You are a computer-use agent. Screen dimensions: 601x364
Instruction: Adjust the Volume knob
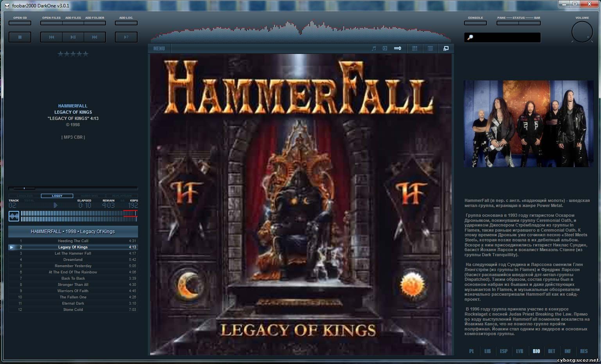tap(582, 32)
